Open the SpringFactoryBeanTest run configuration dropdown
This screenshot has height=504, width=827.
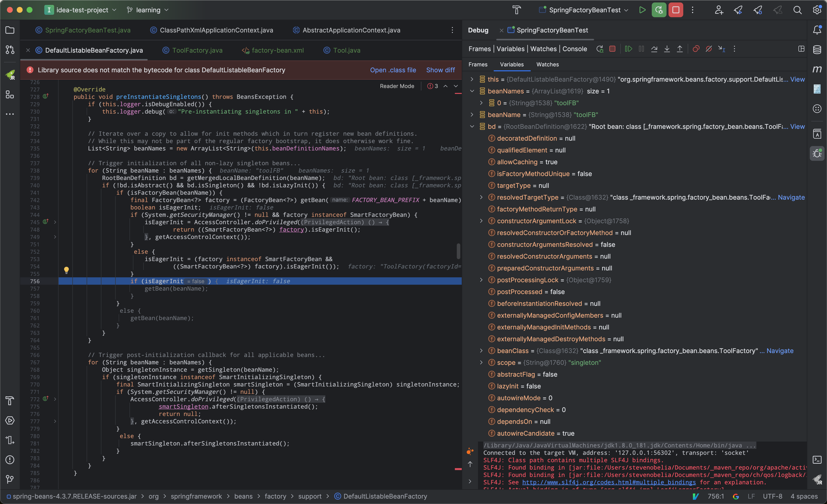[585, 10]
